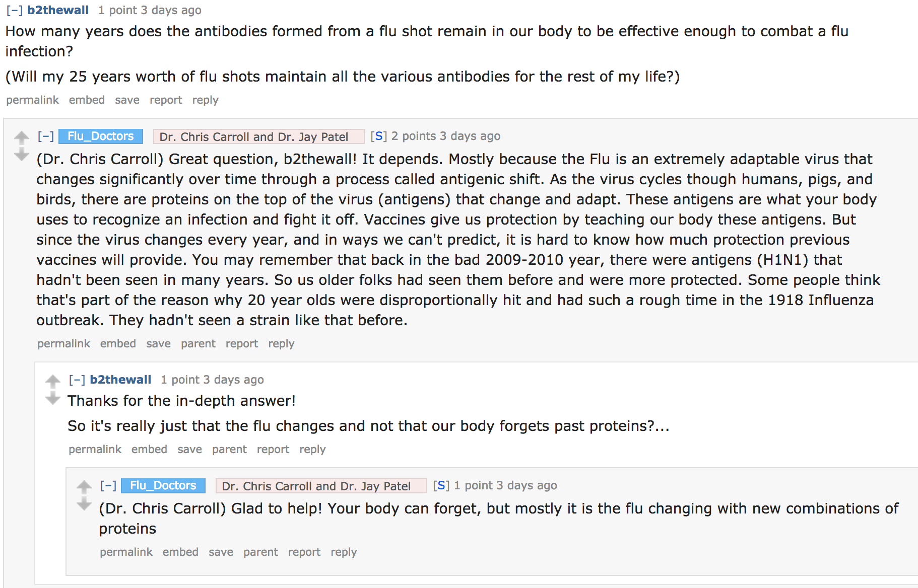918x588 pixels.
Task: Upvote Dr. Chris Carroll's antigenic shift answer
Action: point(22,137)
